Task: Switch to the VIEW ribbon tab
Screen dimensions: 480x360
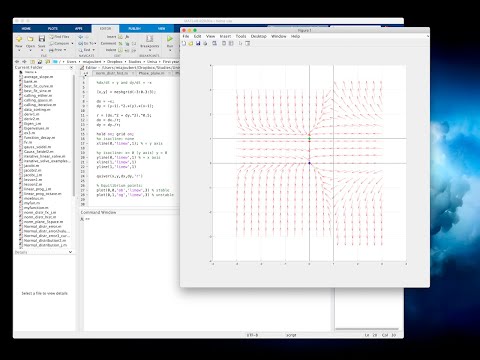Action: tap(161, 29)
